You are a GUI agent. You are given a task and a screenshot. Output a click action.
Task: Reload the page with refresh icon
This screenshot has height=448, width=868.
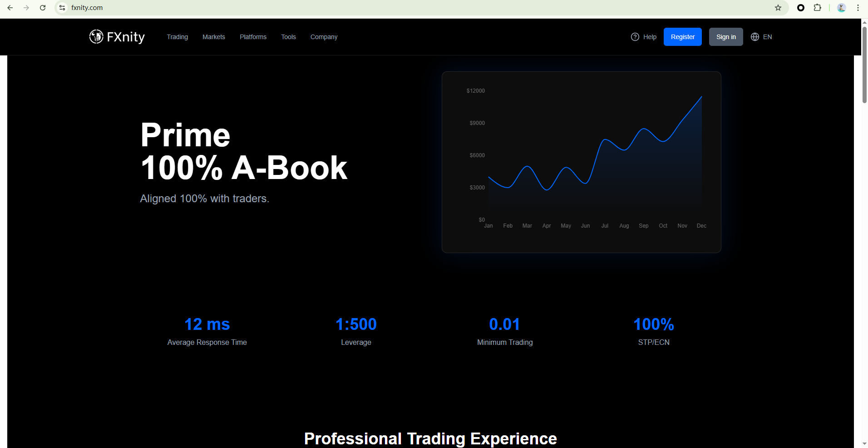tap(43, 8)
